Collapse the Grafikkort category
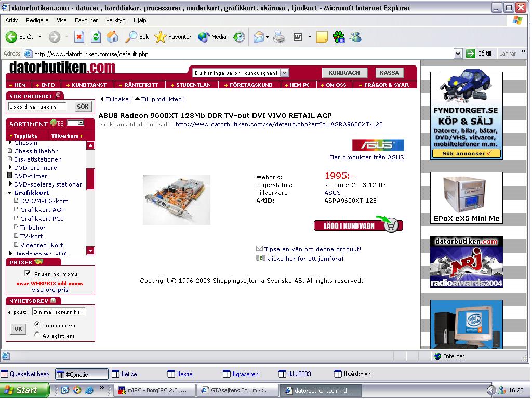This screenshot has width=532, height=399. click(x=9, y=193)
